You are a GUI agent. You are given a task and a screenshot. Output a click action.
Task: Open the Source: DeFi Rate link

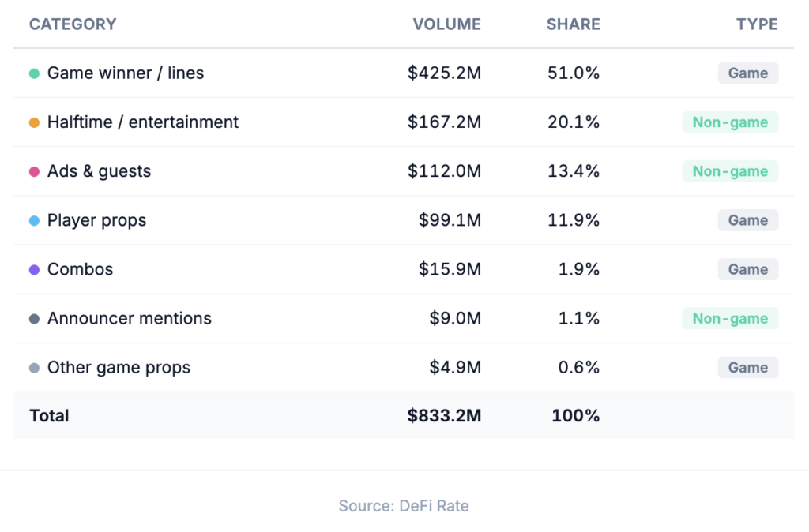click(x=404, y=506)
